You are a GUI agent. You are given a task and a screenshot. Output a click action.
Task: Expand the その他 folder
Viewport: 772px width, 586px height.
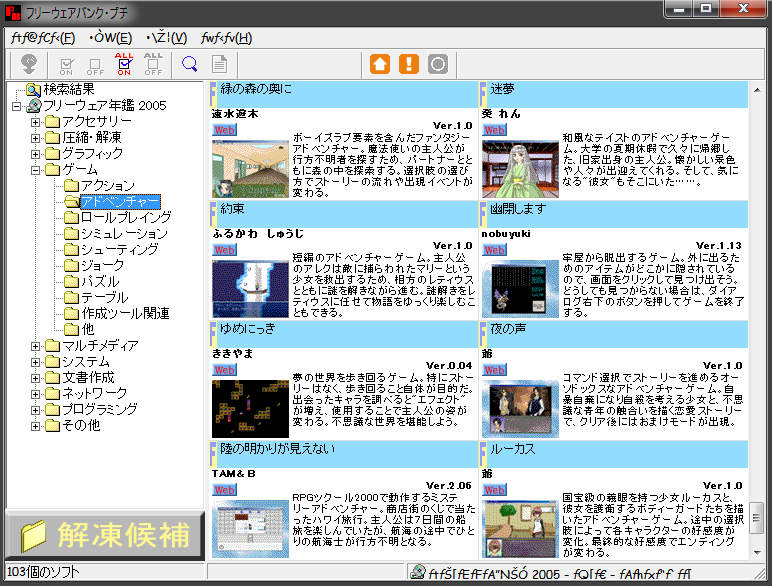point(35,426)
